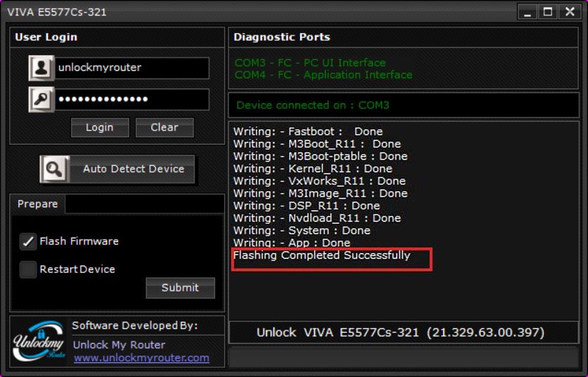Screen dimensions: 588x377
Task: Open the www.unlockmyrouter.com link
Action: click(x=141, y=358)
